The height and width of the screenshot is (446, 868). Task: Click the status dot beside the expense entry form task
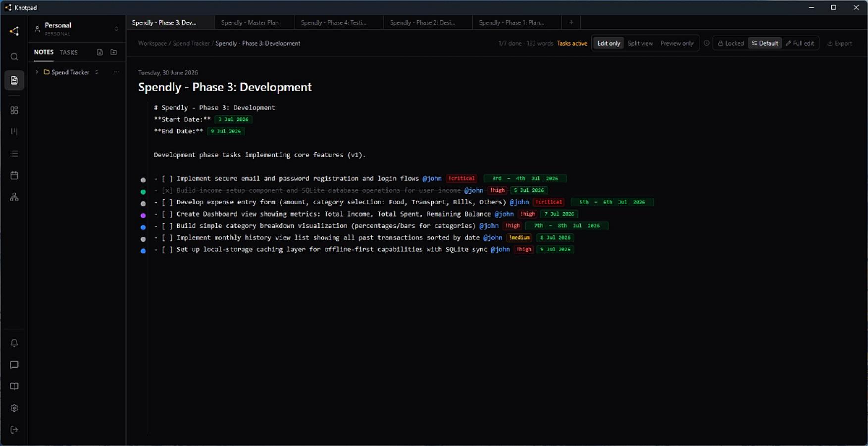[143, 204]
